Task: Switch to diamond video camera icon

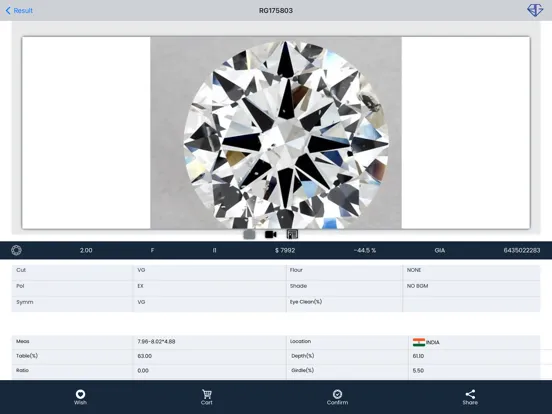Action: pyautogui.click(x=270, y=234)
